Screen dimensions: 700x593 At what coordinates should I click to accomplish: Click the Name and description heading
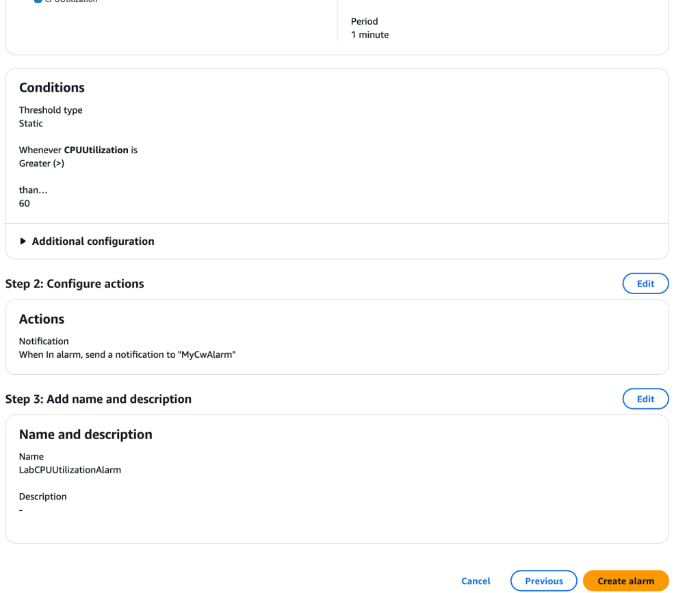[x=86, y=434]
